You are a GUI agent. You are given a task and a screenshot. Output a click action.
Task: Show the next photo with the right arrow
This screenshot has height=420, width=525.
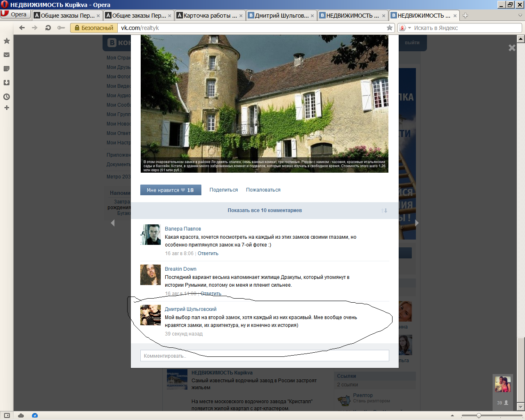click(417, 223)
